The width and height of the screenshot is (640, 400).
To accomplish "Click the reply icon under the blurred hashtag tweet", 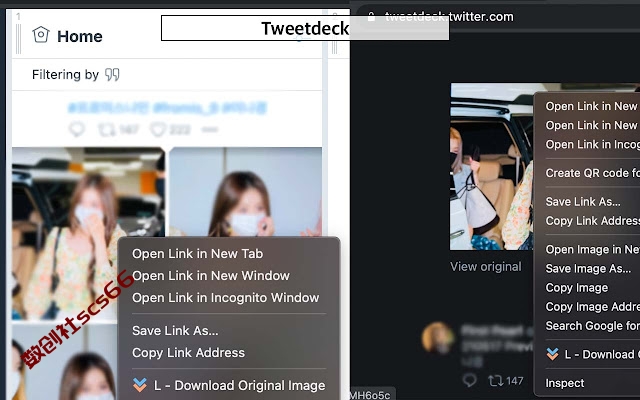I will point(77,129).
